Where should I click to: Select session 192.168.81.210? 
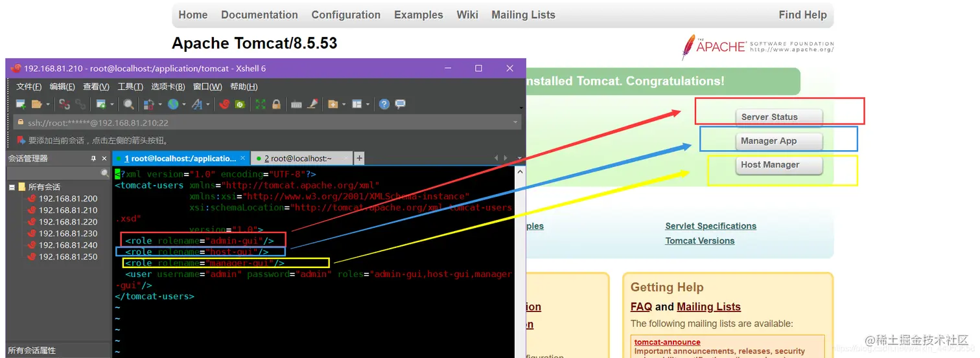coord(67,210)
